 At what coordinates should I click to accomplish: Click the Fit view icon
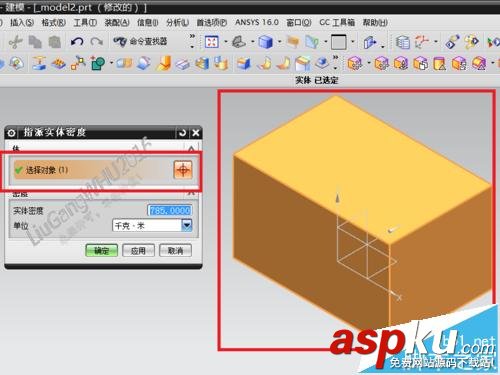[212, 42]
